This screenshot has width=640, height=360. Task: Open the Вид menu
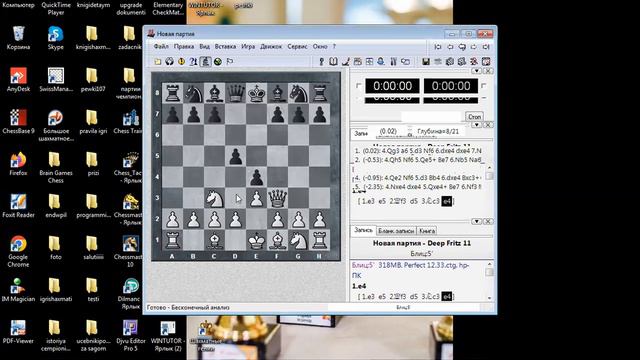coord(204,47)
